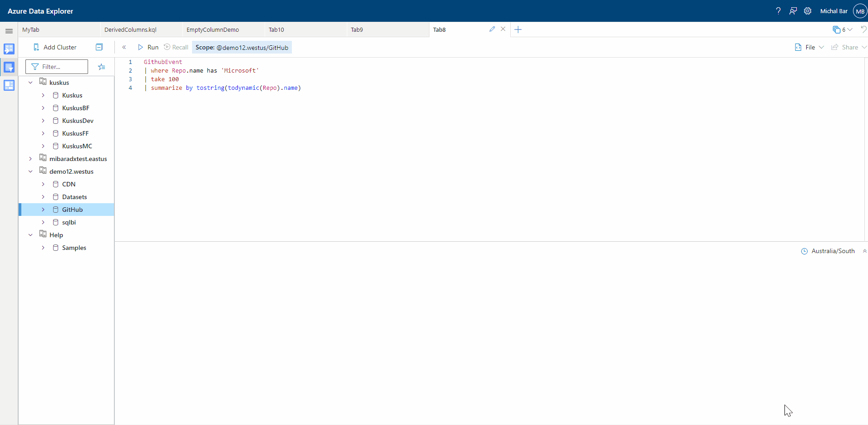Open the Tab10 tab
The width and height of the screenshot is (868, 425).
(277, 29)
